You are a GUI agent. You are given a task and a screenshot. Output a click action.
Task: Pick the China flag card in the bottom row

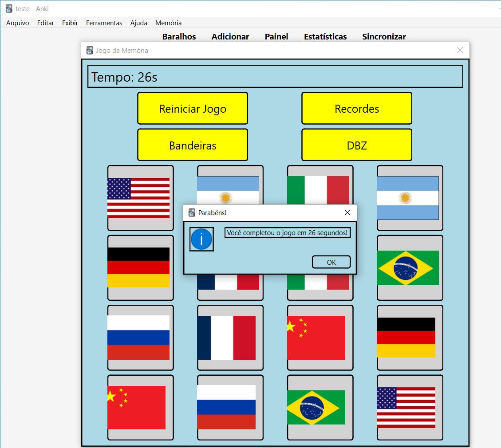pyautogui.click(x=140, y=407)
